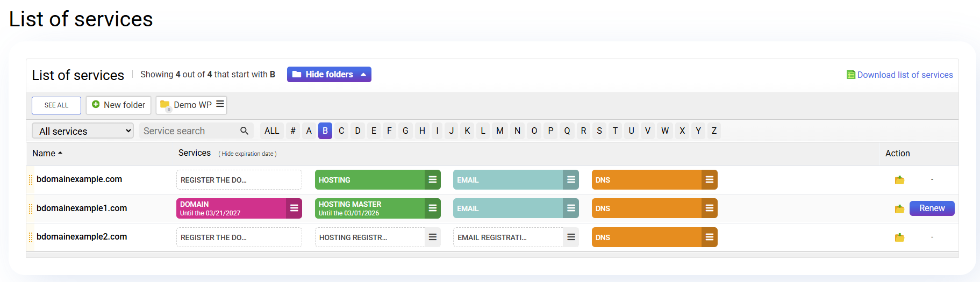Open HOSTING menu for bdomainexample.com
This screenshot has width=980, height=282.
pos(432,180)
